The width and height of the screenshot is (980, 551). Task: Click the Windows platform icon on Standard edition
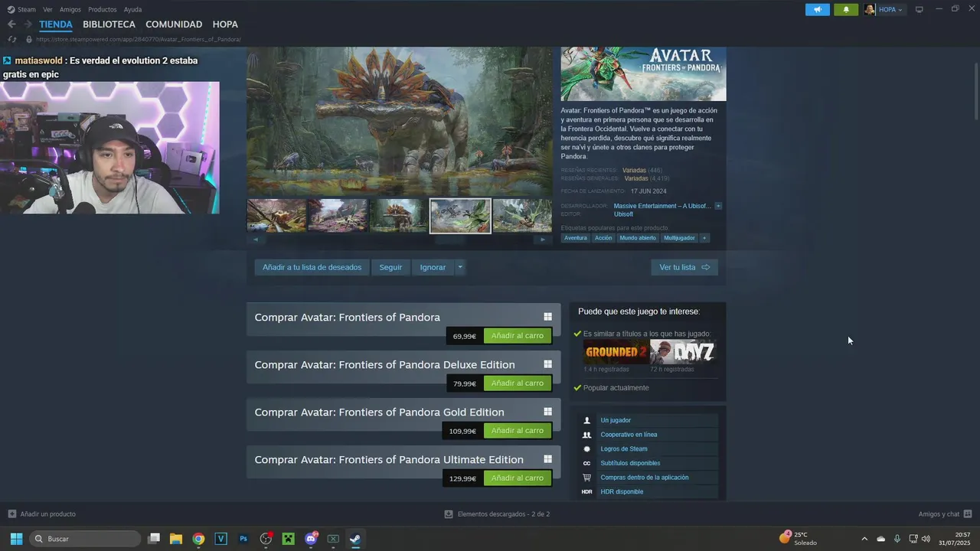pyautogui.click(x=547, y=317)
